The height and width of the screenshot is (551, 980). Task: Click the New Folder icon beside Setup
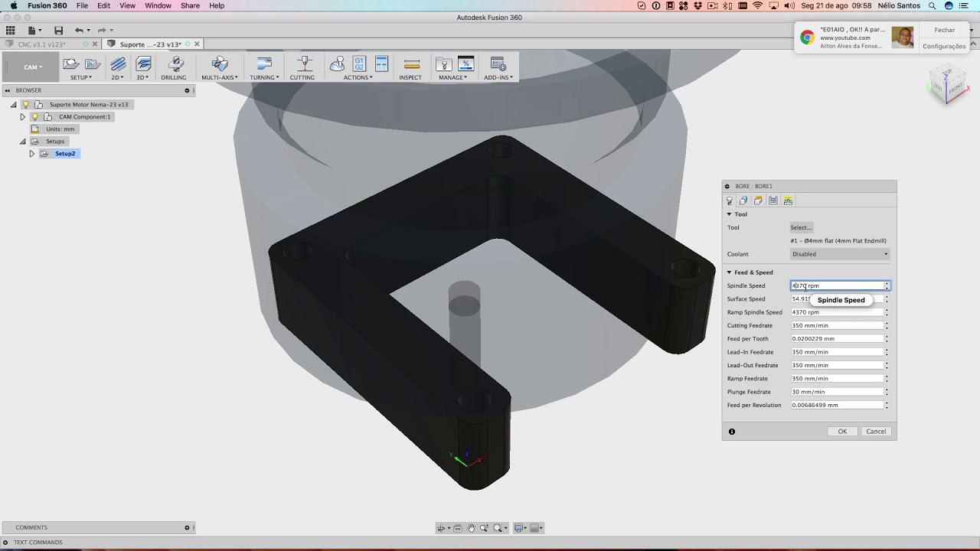tap(93, 64)
